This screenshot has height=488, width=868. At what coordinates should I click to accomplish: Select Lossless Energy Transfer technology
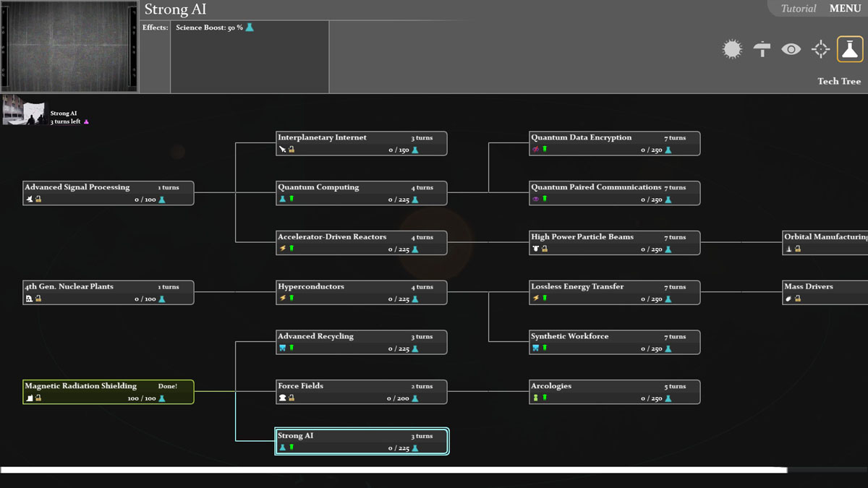coord(615,292)
